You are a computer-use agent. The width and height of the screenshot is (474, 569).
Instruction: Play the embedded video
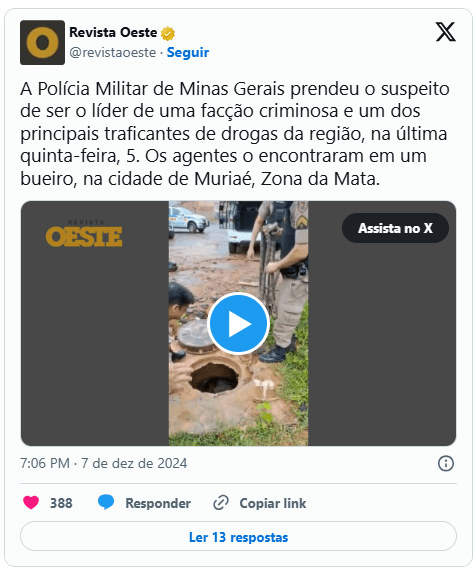coord(238,323)
